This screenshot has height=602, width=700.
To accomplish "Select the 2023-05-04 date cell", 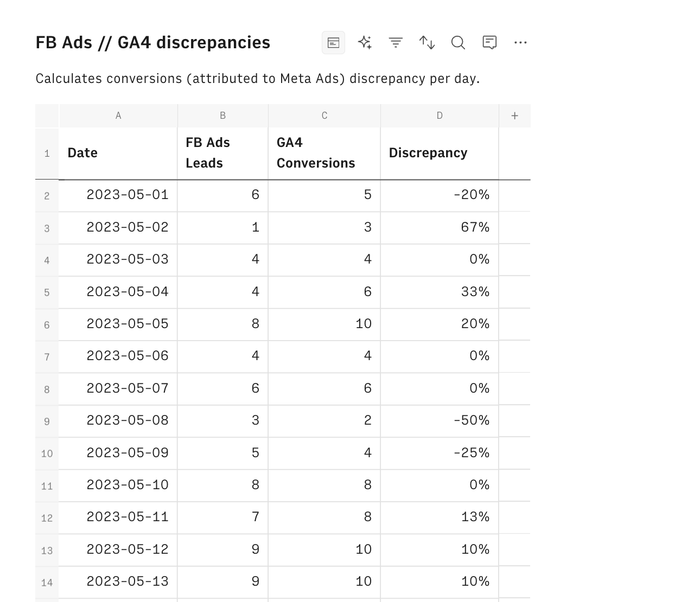I will coord(118,292).
